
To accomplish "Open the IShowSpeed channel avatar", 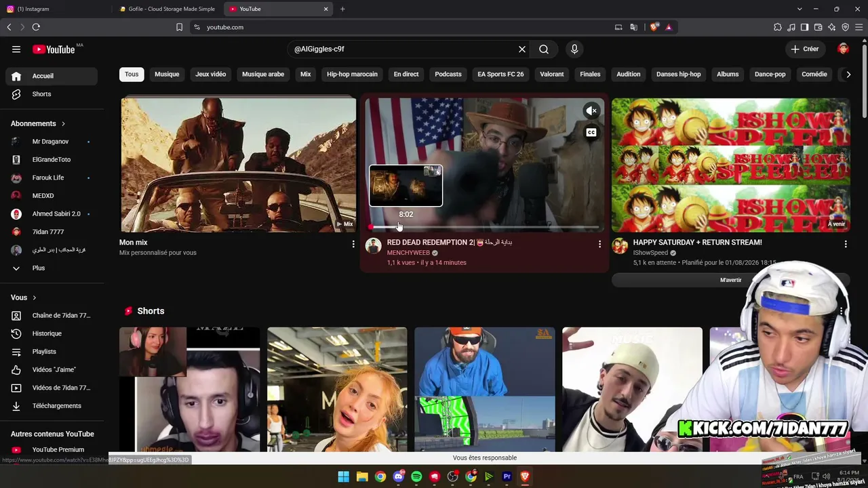I will (620, 246).
